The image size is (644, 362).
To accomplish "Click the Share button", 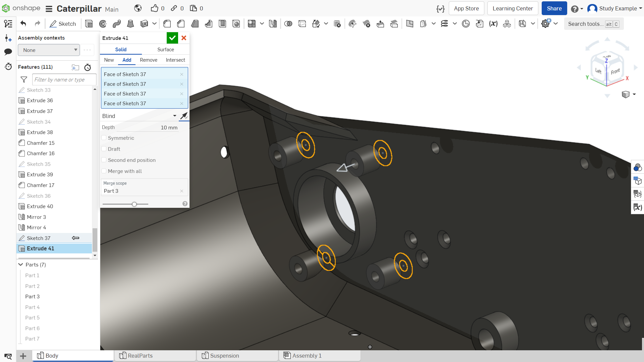I will tap(554, 8).
